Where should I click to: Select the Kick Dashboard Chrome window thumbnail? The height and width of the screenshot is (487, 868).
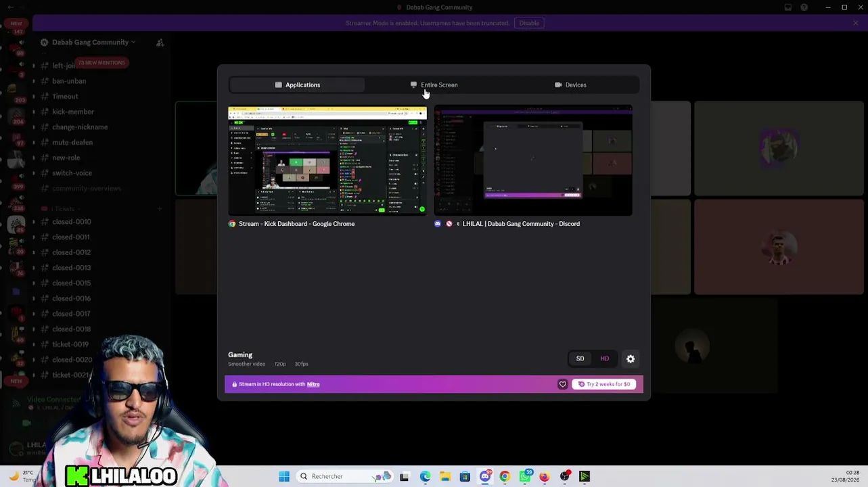tap(327, 161)
